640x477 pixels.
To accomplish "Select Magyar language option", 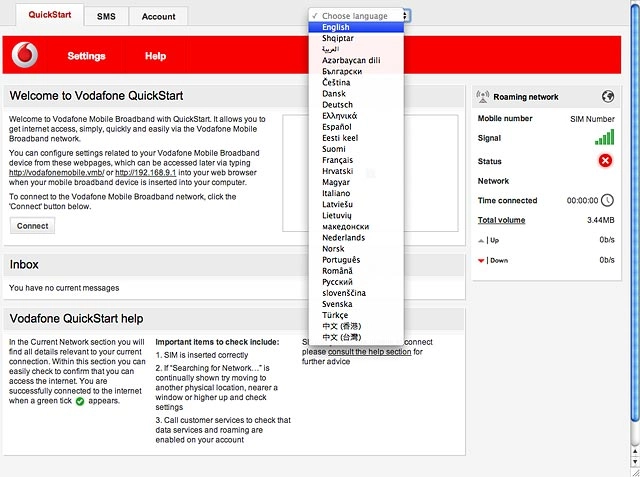I will pyautogui.click(x=356, y=182).
